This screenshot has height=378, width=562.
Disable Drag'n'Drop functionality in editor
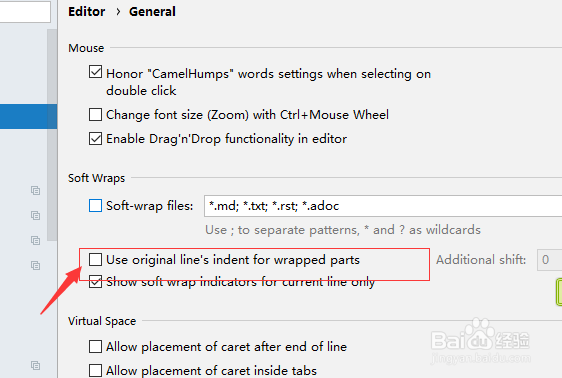click(95, 139)
